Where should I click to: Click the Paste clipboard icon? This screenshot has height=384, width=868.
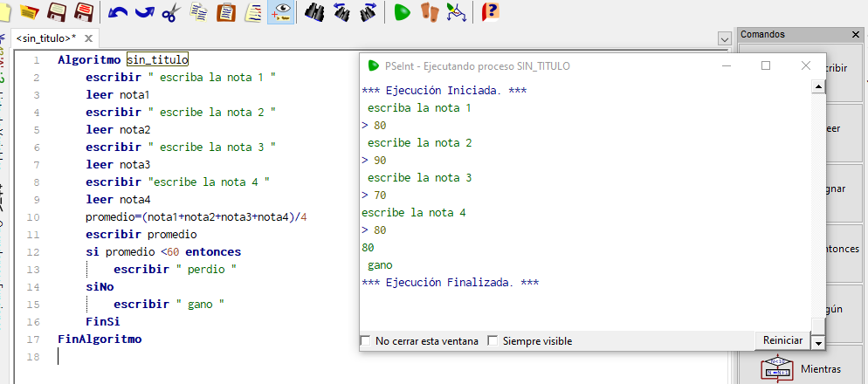[226, 12]
